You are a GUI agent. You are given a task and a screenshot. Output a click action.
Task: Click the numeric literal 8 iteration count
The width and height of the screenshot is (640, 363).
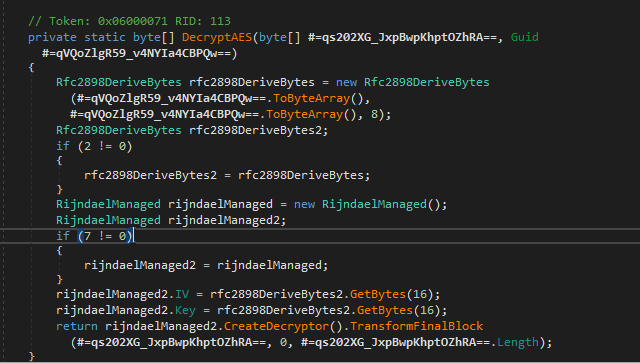coord(374,114)
